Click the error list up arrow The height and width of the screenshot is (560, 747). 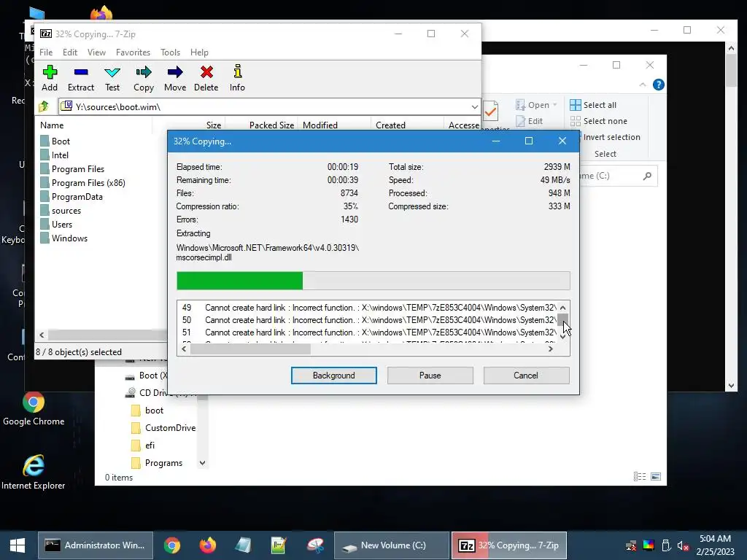(562, 308)
